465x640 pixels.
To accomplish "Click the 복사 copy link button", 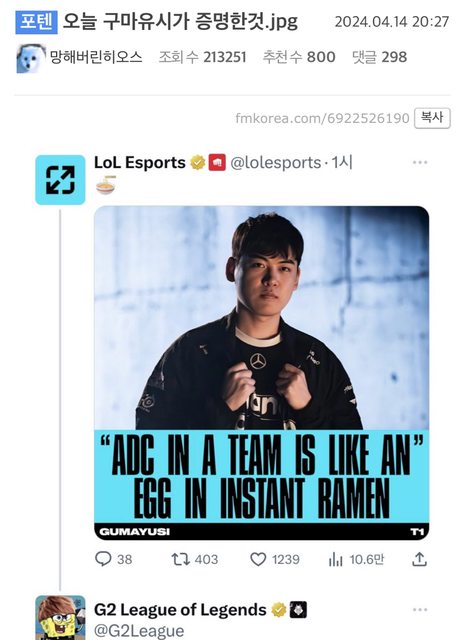I will click(432, 118).
